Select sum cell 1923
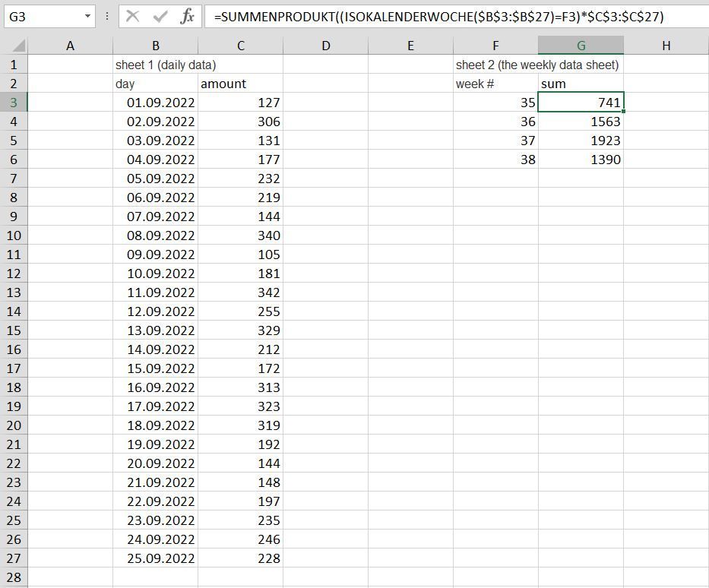The width and height of the screenshot is (709, 588). [x=581, y=141]
